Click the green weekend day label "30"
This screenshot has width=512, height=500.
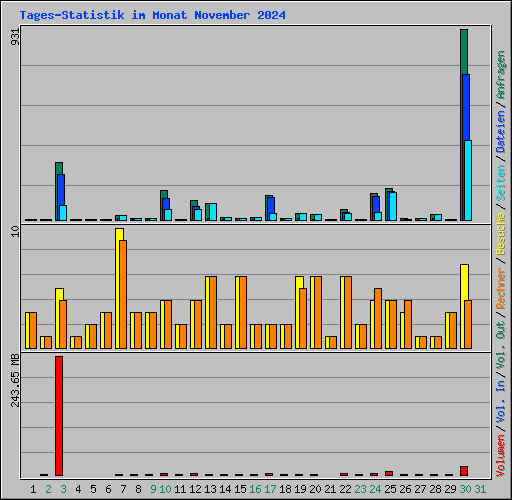click(465, 489)
